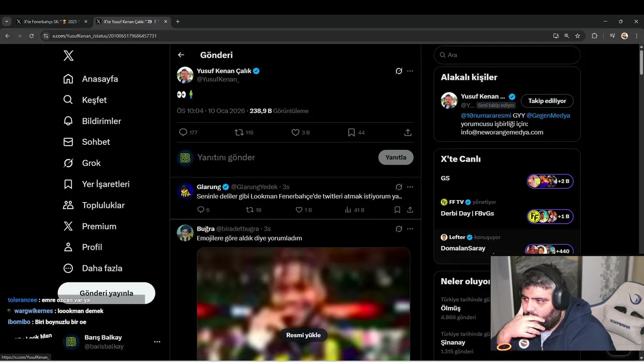Bookmark this page with the star

click(x=578, y=36)
